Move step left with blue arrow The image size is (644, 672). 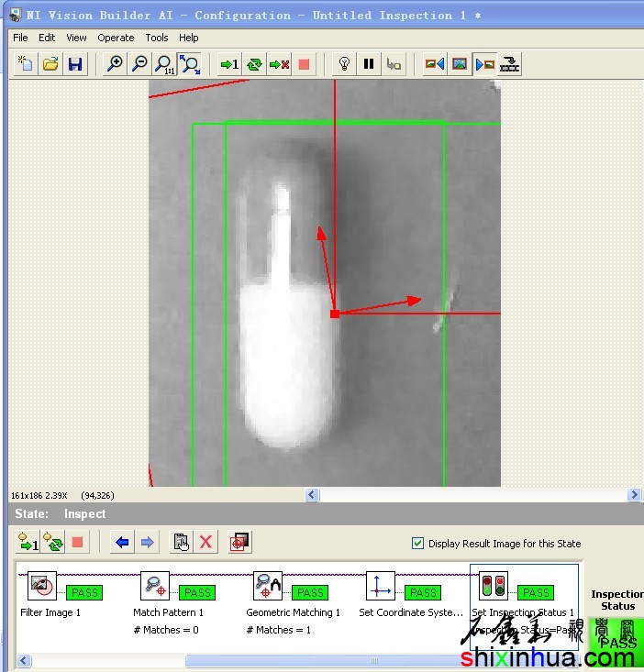[122, 542]
